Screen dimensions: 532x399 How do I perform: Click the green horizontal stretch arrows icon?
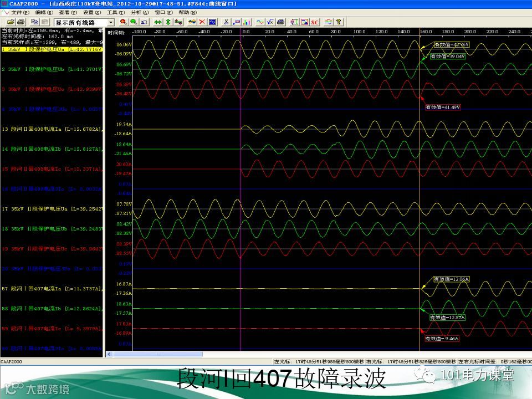158,22
